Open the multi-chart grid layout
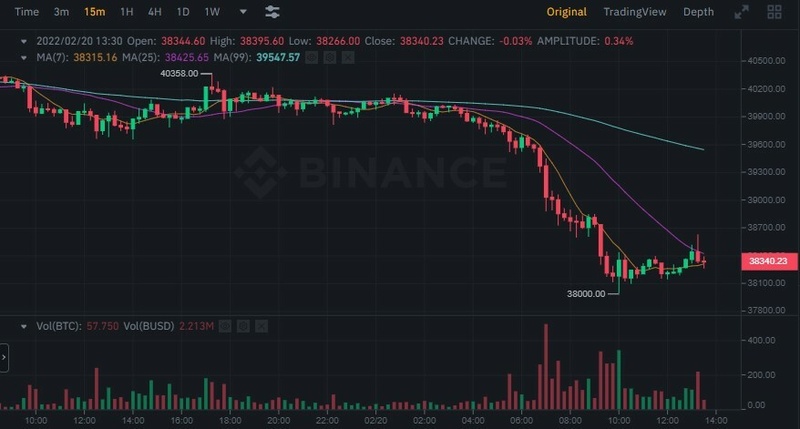This screenshot has width=800, height=429. [x=774, y=12]
